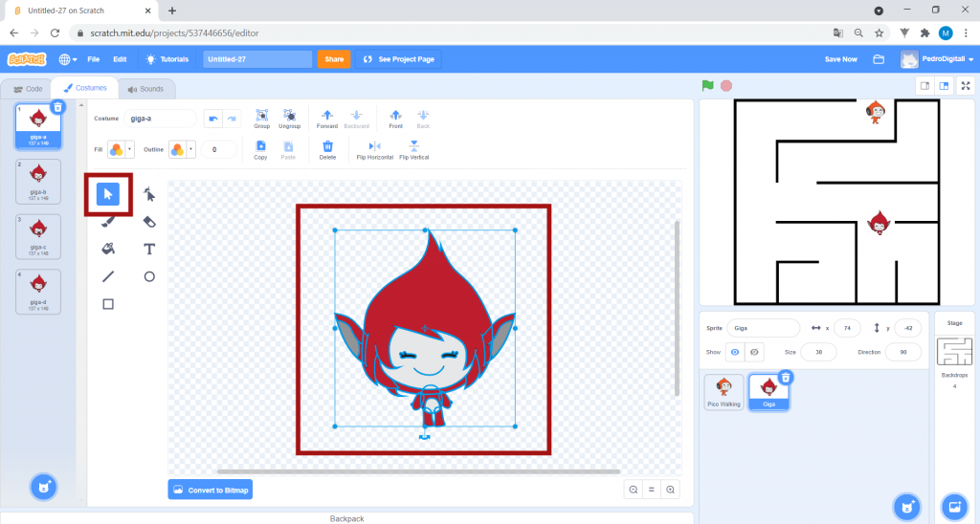Viewport: 980px width, 524px height.
Task: Open the File menu
Action: 93,59
